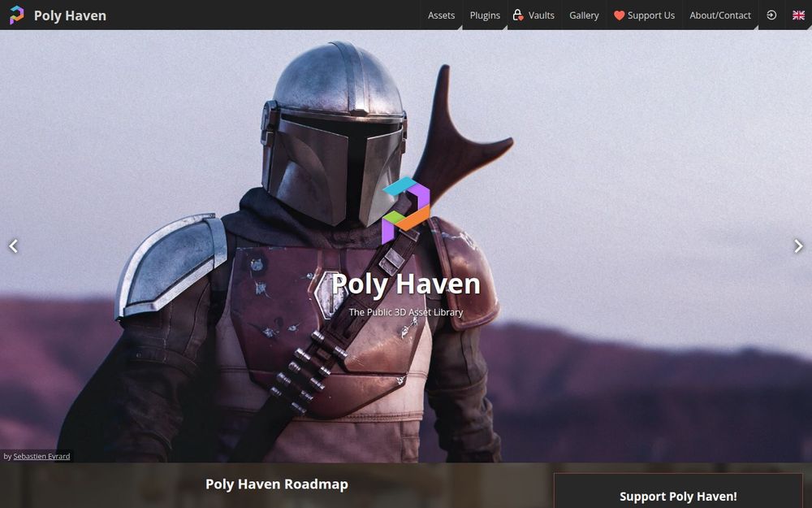The image size is (812, 508).
Task: Show previous slide with left arrow
Action: click(x=14, y=246)
